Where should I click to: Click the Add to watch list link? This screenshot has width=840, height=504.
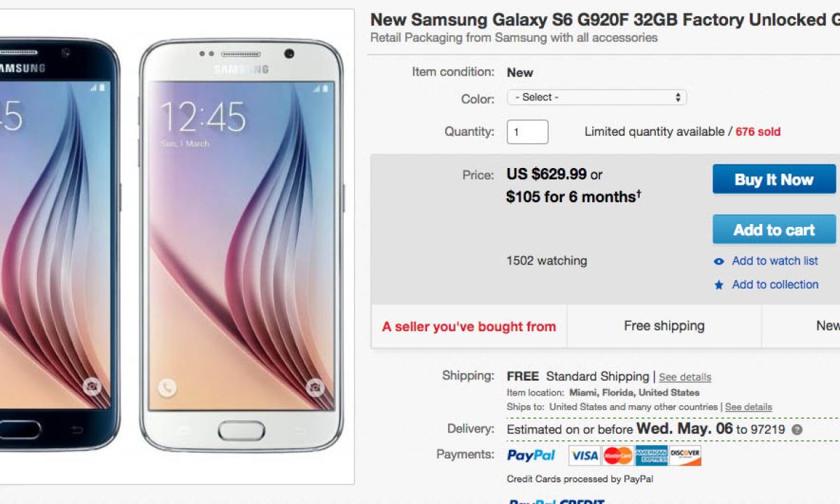pos(775,261)
